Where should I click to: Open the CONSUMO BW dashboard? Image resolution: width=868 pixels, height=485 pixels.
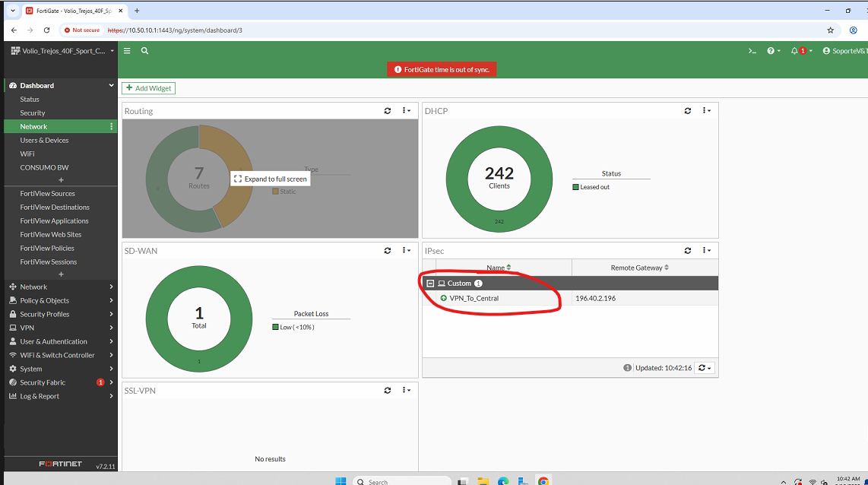pos(44,168)
